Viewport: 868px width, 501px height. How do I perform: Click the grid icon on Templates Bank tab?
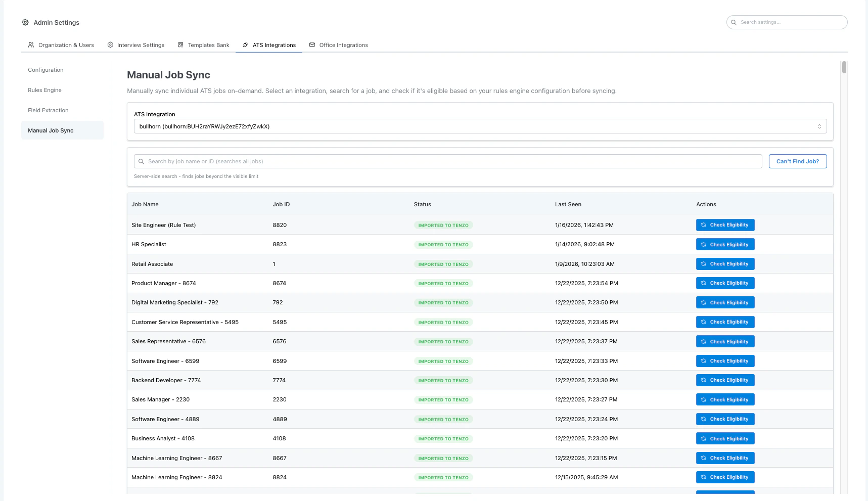coord(180,44)
